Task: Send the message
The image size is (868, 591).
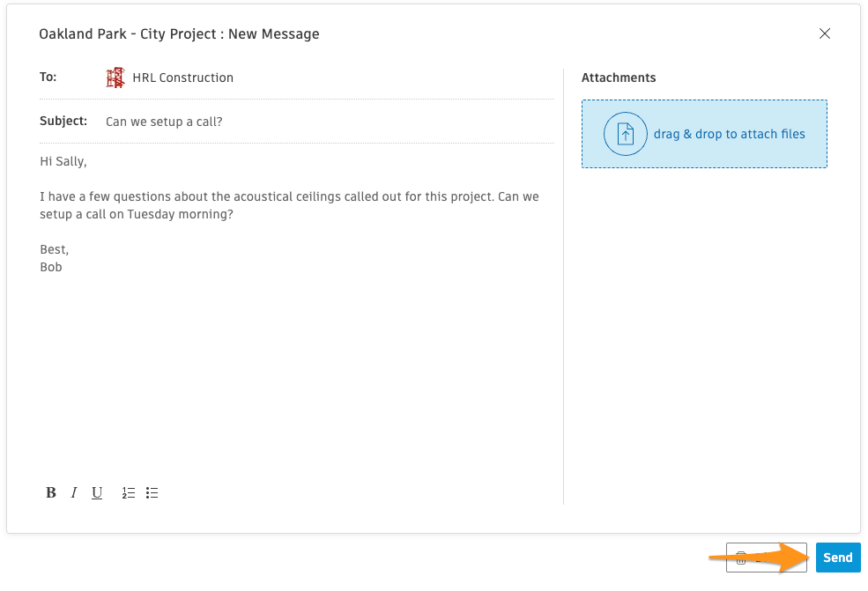Action: point(838,558)
